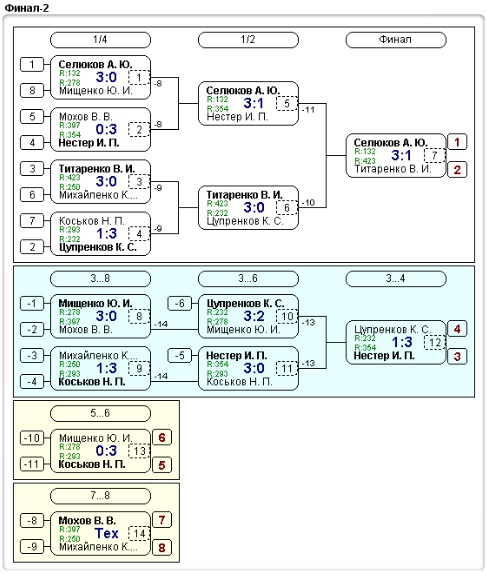
Task: Click final place badge 1
Action: pyautogui.click(x=457, y=142)
